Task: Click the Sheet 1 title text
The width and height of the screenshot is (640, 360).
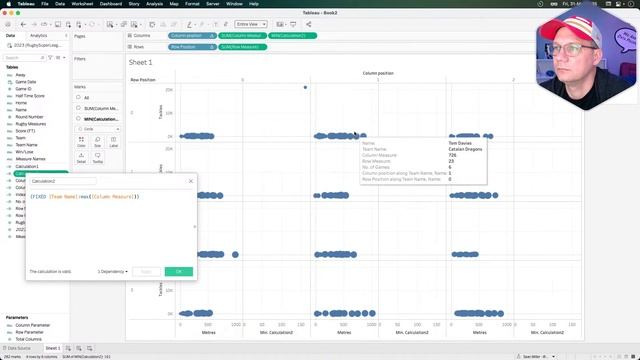Action: tap(140, 62)
